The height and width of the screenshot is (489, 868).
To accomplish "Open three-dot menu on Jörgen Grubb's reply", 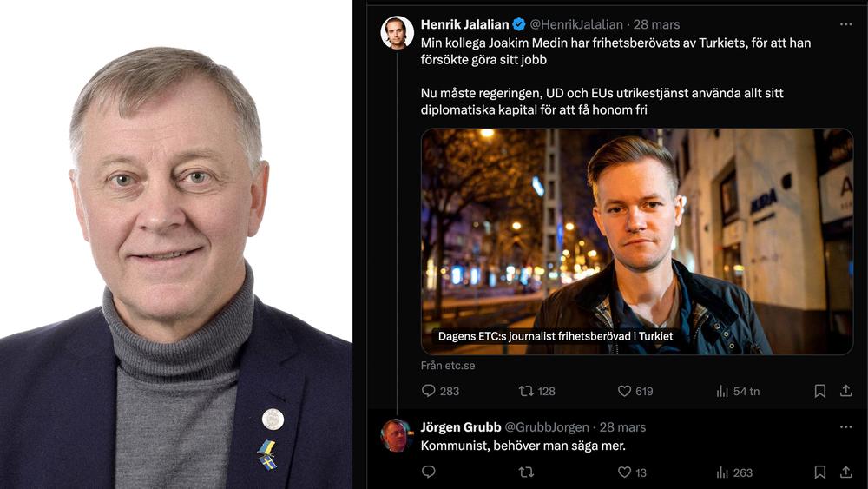I will point(845,427).
